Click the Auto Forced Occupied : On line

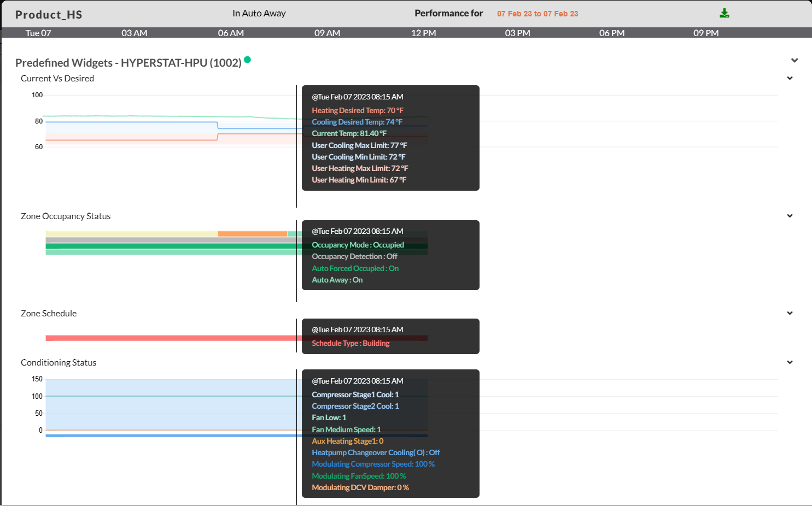(x=355, y=268)
